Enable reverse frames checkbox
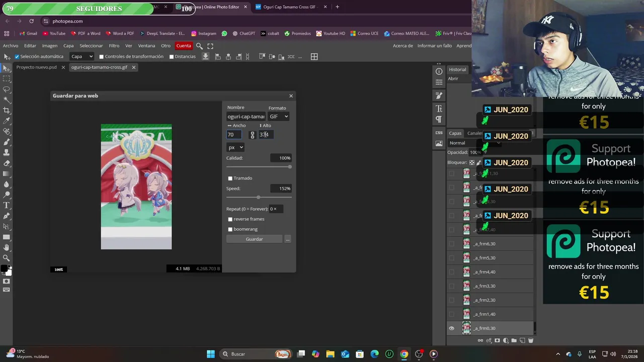This screenshot has width=644, height=362. click(x=230, y=219)
